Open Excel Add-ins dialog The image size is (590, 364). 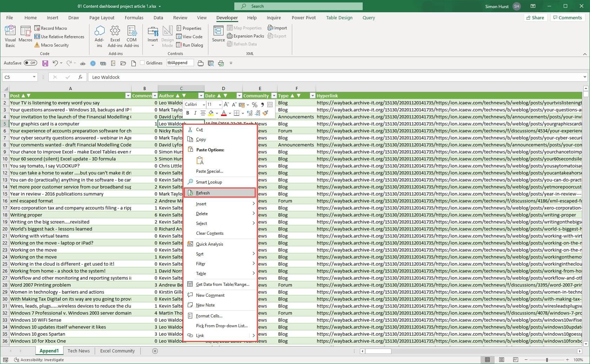coord(115,36)
